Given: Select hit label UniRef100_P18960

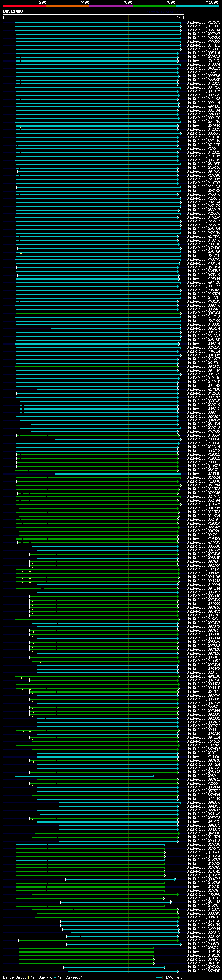Looking at the screenshot, I should (203, 443).
